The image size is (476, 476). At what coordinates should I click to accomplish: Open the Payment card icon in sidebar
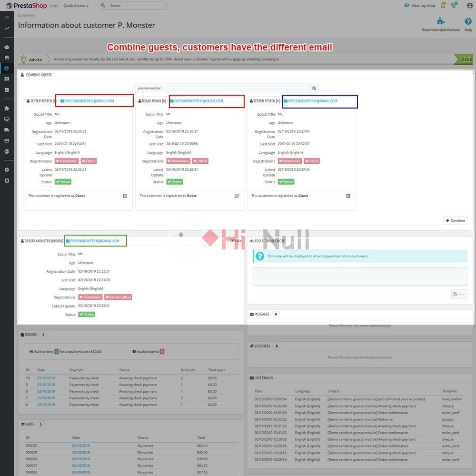pos(7,140)
